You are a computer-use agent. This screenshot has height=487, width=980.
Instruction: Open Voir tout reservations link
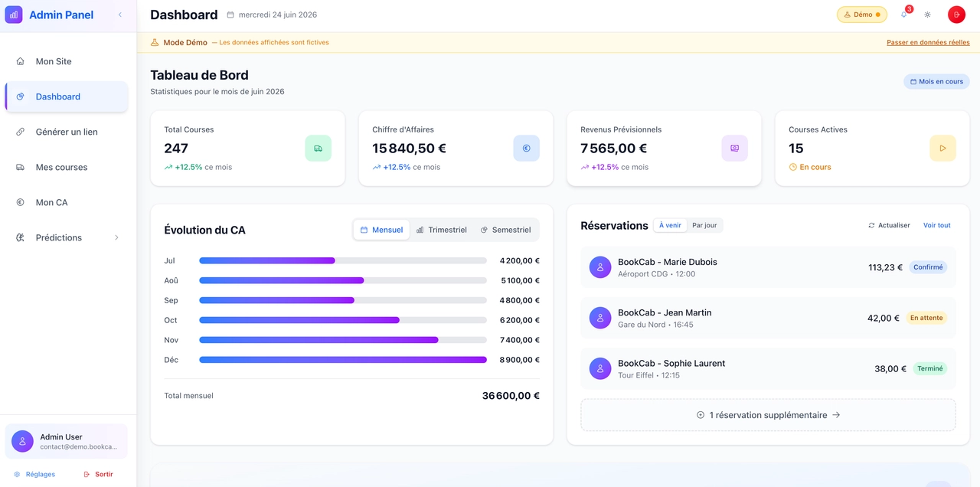point(937,225)
